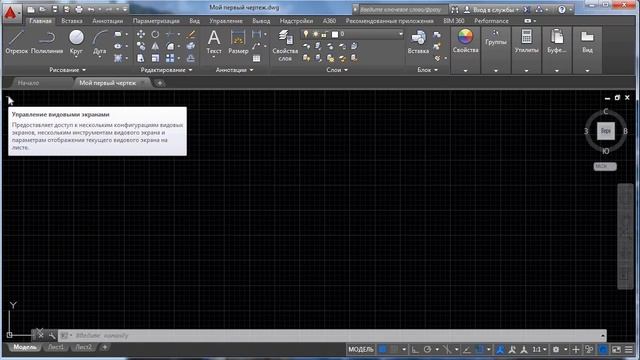Screen dimensions: 640x360
Task: Click the Save icon in quick access toolbar
Action: 55,9
